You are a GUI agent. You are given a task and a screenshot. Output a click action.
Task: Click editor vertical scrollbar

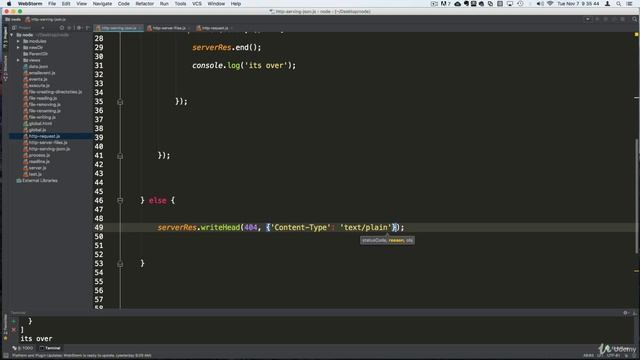point(636,196)
